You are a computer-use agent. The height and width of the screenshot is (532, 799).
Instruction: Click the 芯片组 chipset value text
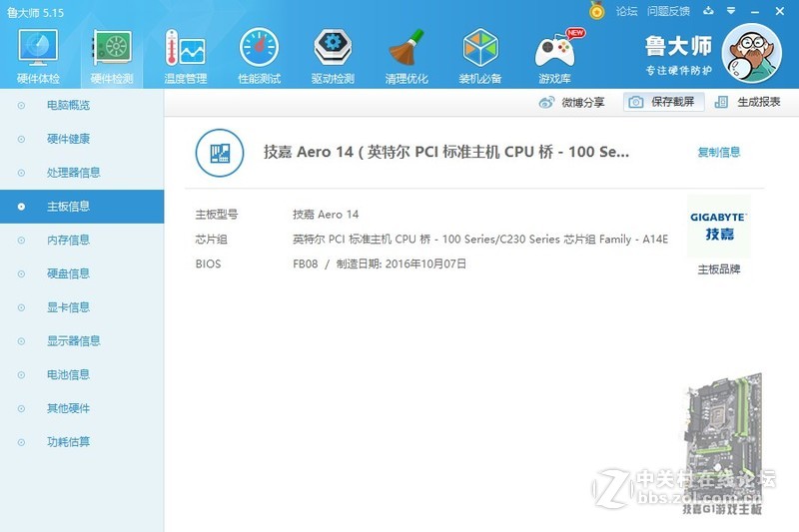coord(480,240)
